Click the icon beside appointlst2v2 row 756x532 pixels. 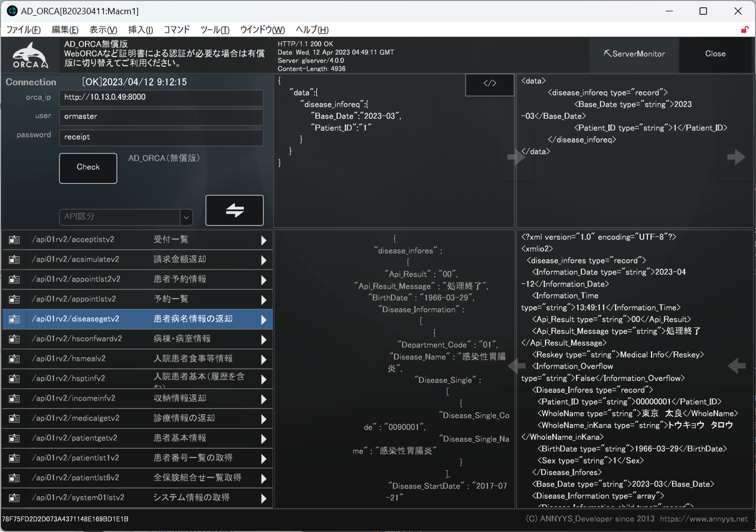tap(14, 279)
